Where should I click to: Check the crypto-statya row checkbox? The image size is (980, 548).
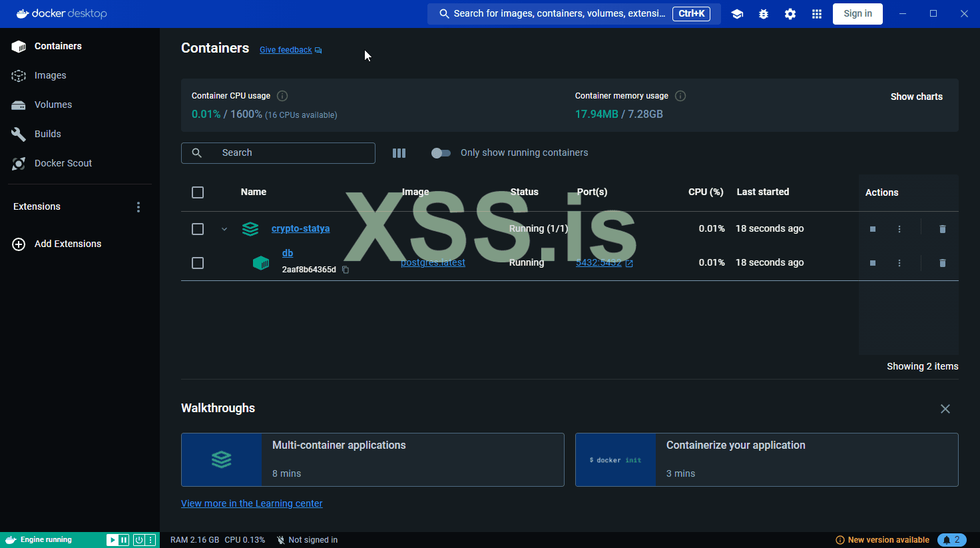click(198, 229)
